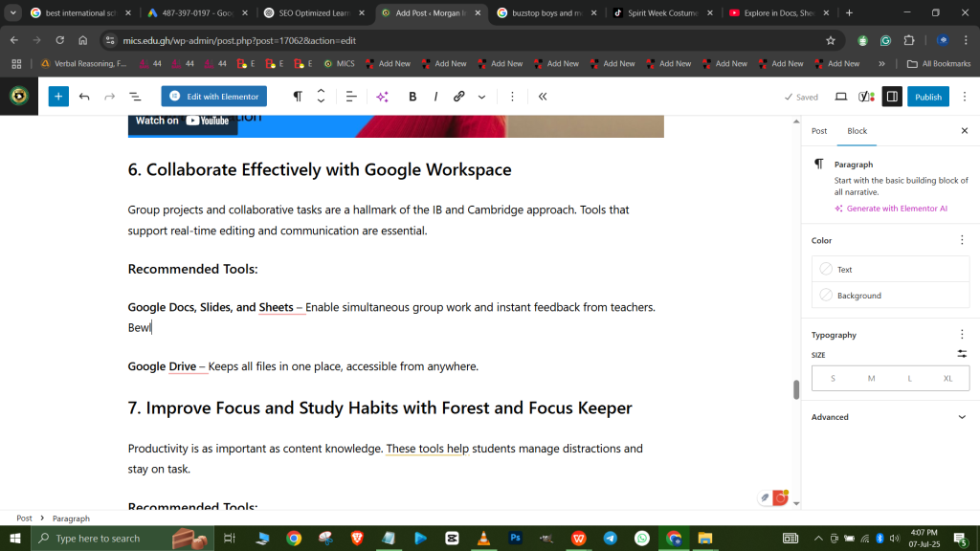The height and width of the screenshot is (551, 980).
Task: Click Generate with Elementor AI
Action: click(x=891, y=208)
